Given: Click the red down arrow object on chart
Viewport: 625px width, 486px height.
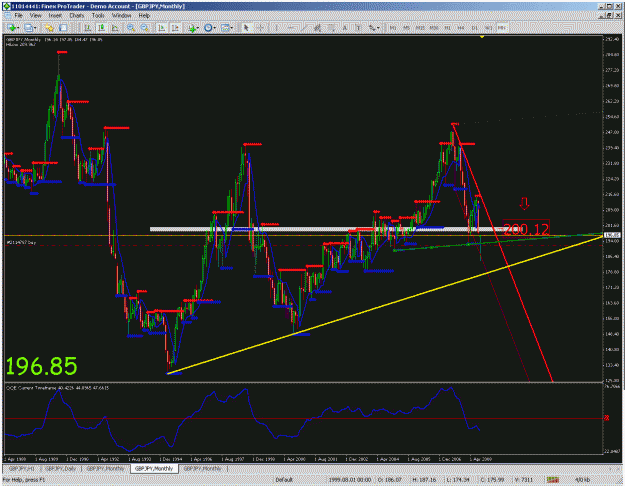Looking at the screenshot, I should pyautogui.click(x=524, y=203).
